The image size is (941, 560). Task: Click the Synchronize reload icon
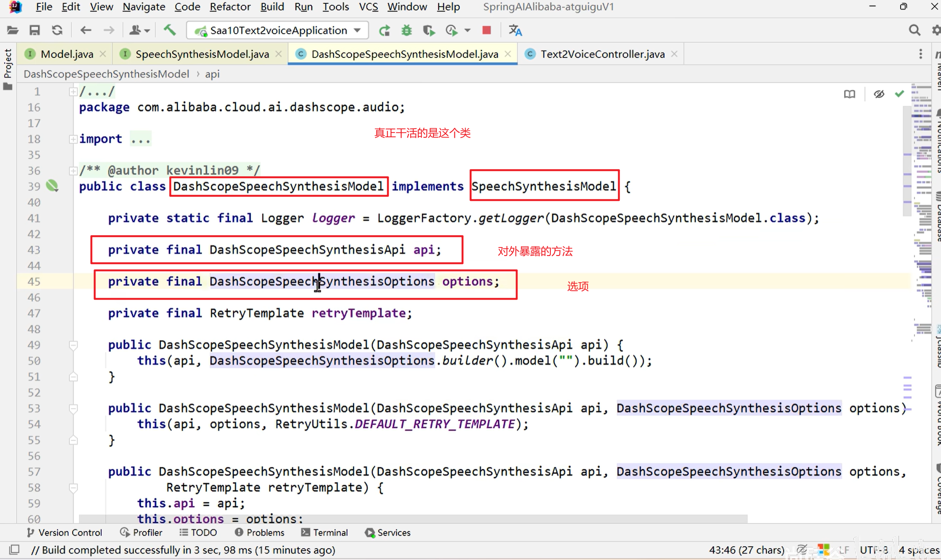(x=58, y=30)
